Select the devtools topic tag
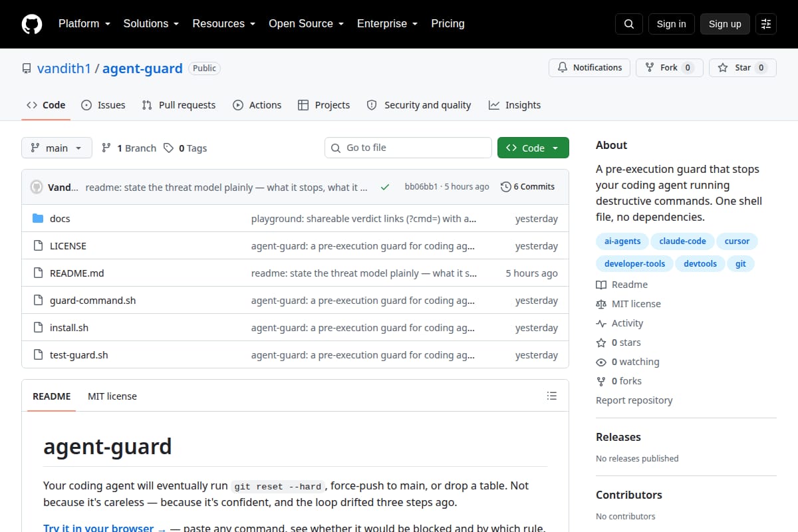The image size is (798, 532). click(x=701, y=264)
